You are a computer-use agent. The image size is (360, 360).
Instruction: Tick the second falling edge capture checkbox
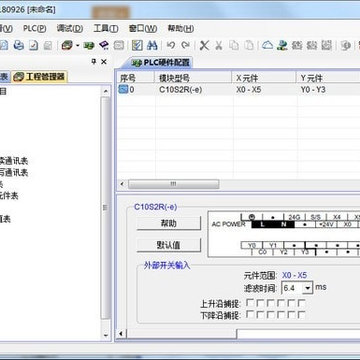(x=260, y=314)
